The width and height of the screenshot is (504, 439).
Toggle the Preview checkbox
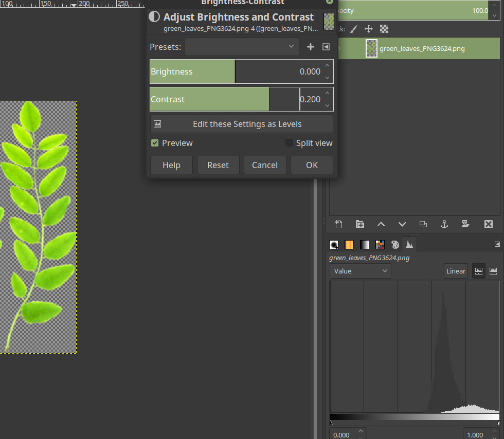coord(155,143)
